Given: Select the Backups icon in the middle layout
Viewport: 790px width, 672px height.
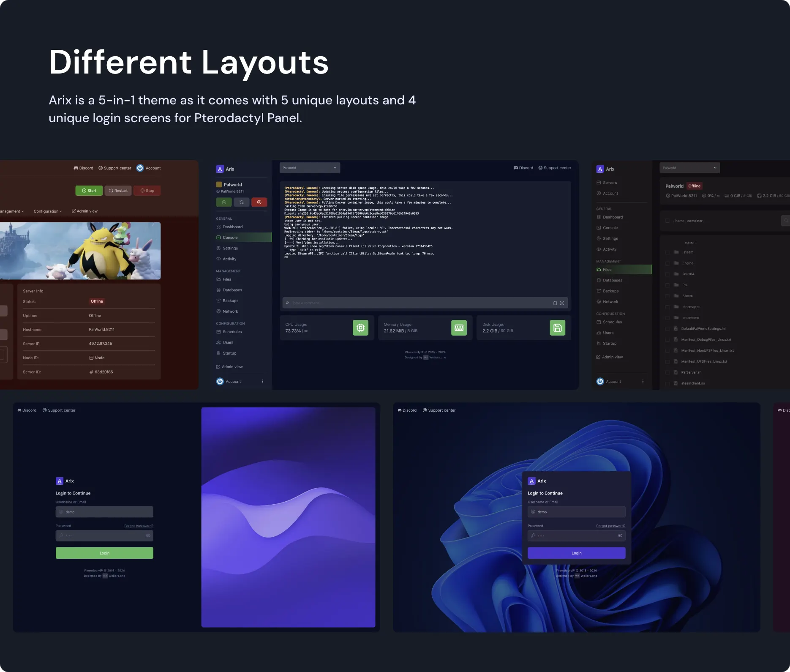Looking at the screenshot, I should (x=219, y=300).
